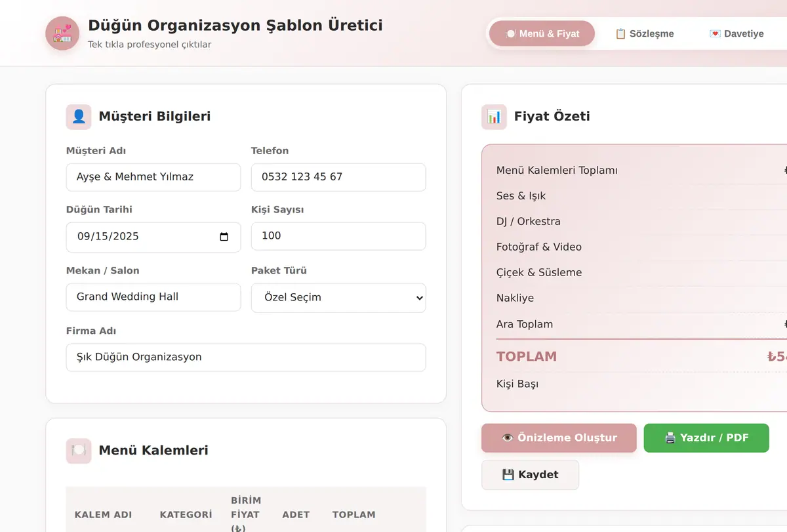Focus the Müşteri Adı input field

153,177
